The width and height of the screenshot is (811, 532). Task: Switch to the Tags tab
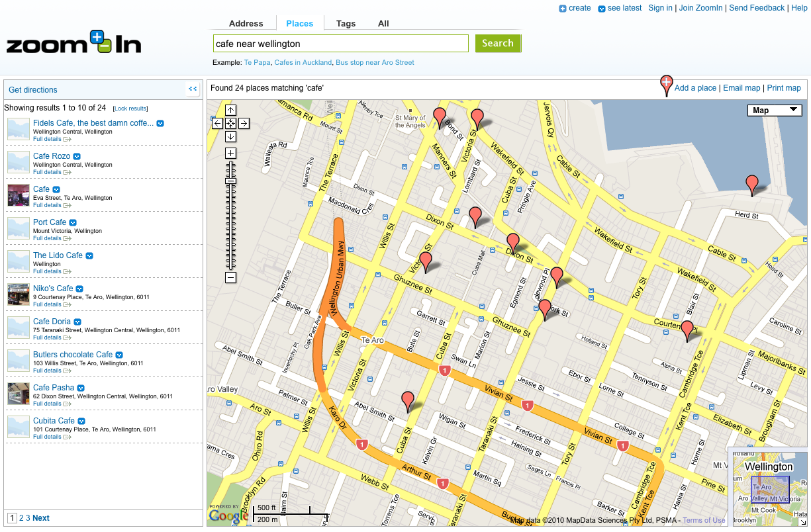pos(346,23)
